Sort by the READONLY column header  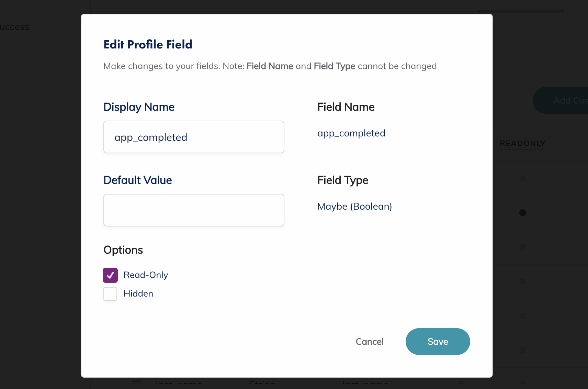click(x=522, y=144)
